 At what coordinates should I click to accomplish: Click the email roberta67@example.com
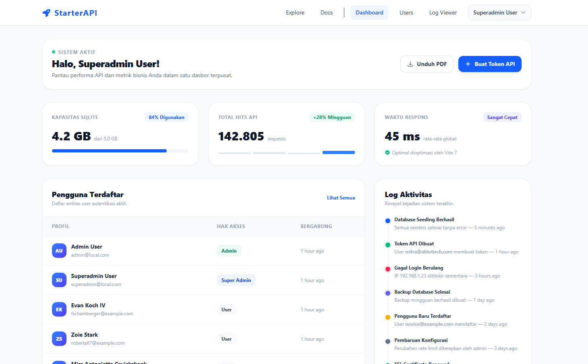pos(98,343)
